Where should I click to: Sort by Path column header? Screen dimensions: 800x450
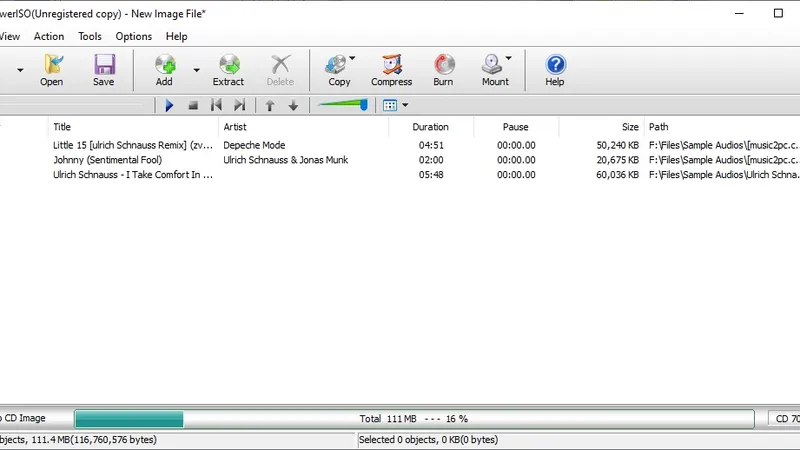(721, 127)
